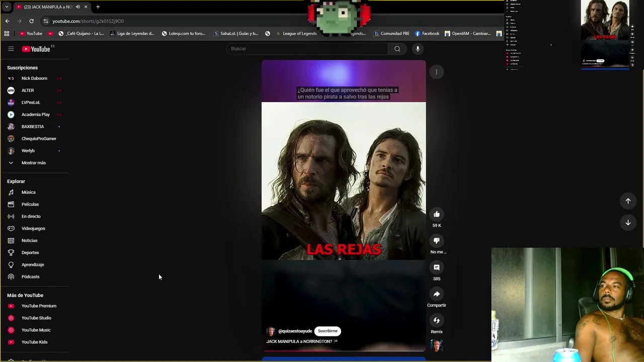
Task: Open the YouTube hamburger guide menu
Action: pyautogui.click(x=11, y=49)
